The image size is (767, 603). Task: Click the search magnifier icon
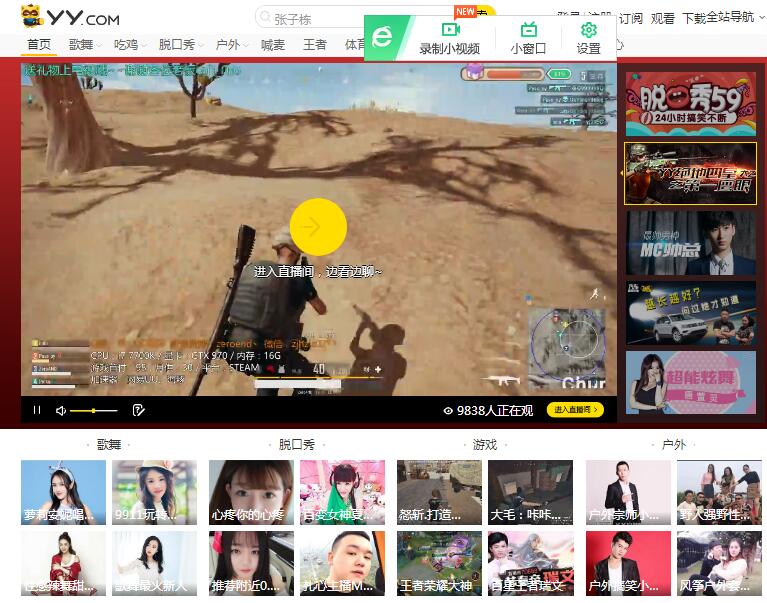265,17
